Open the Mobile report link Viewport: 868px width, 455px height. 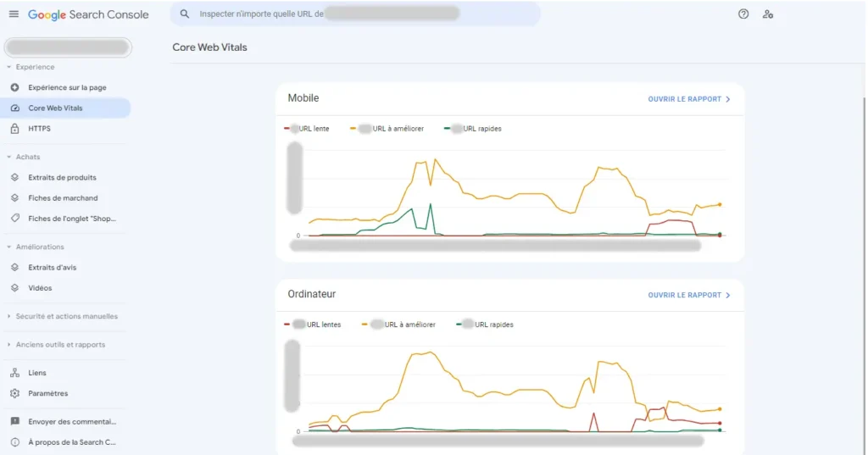(689, 99)
